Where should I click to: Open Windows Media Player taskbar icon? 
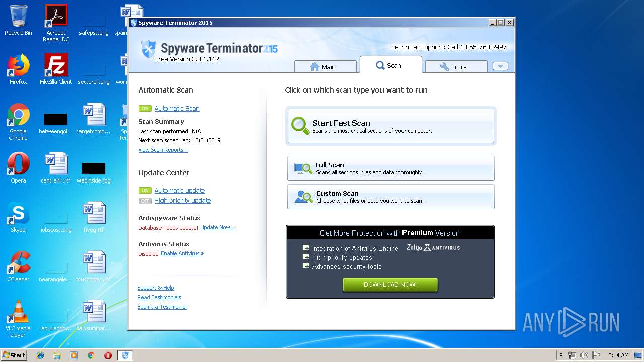coord(74,355)
